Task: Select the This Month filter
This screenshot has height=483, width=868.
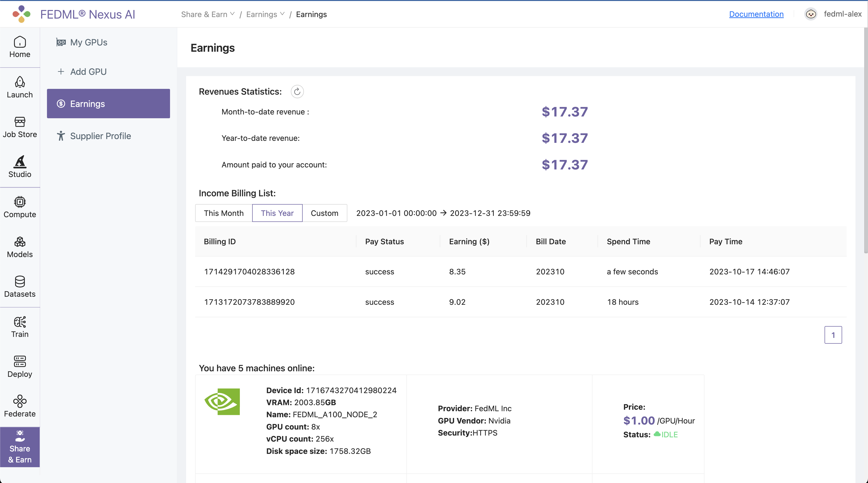Action: pyautogui.click(x=223, y=213)
